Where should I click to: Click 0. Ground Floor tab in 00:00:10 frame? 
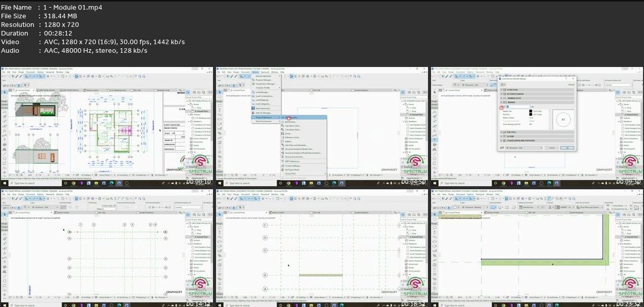pos(21,90)
